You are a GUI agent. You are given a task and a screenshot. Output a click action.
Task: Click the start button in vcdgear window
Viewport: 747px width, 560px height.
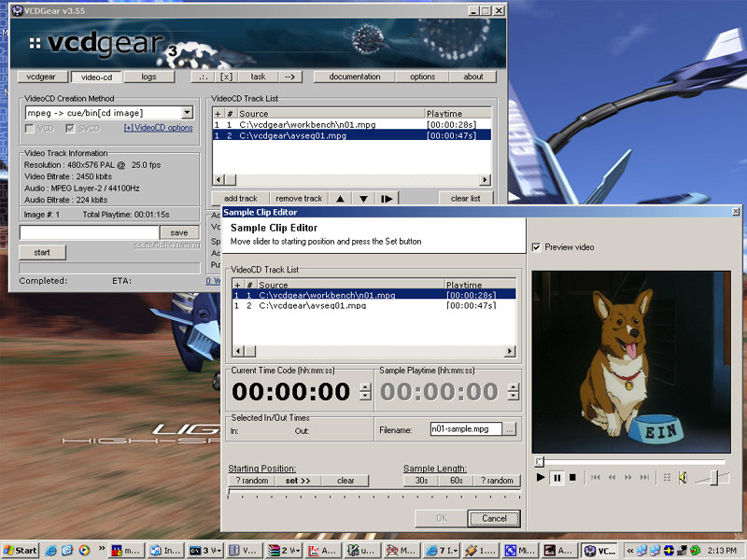[x=42, y=252]
